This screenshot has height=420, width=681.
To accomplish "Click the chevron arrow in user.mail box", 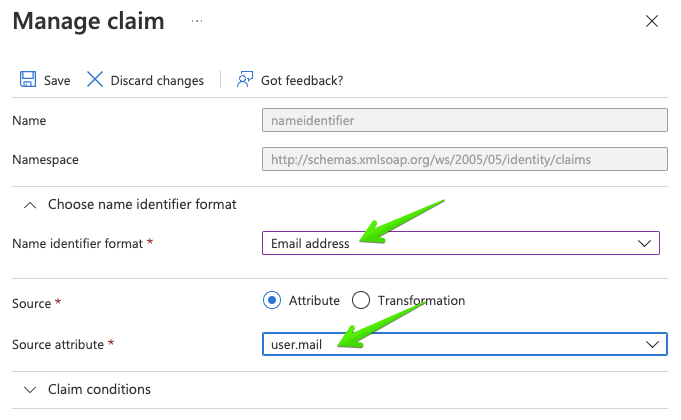I will coord(652,344).
